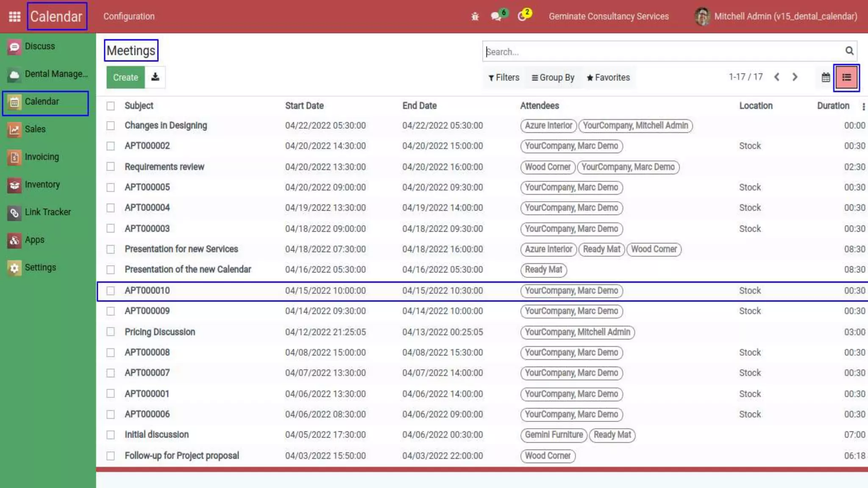The height and width of the screenshot is (488, 868).
Task: Click the bug debug icon
Action: tap(475, 17)
